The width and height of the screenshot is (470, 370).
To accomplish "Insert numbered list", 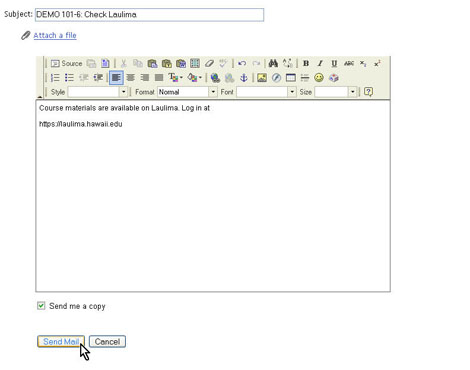I will click(55, 78).
